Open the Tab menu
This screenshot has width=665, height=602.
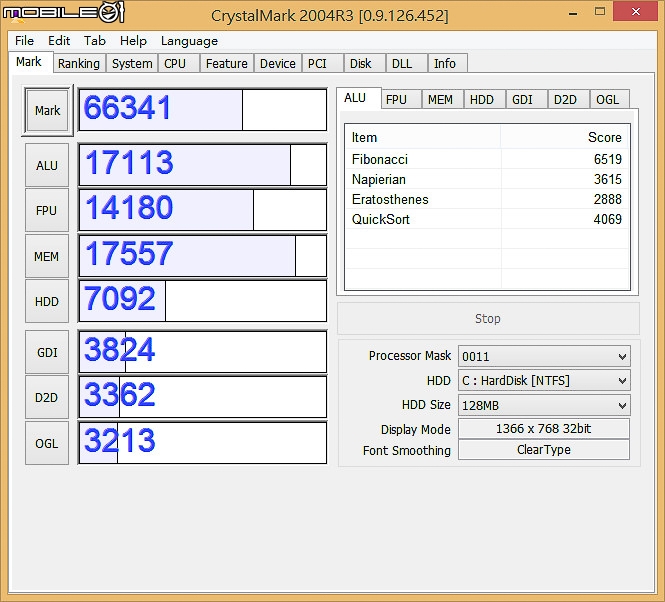pyautogui.click(x=94, y=41)
